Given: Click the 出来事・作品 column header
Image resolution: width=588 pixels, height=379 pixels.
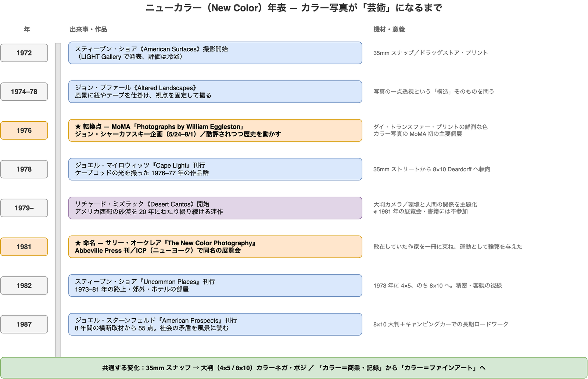Looking at the screenshot, I should pyautogui.click(x=88, y=29).
